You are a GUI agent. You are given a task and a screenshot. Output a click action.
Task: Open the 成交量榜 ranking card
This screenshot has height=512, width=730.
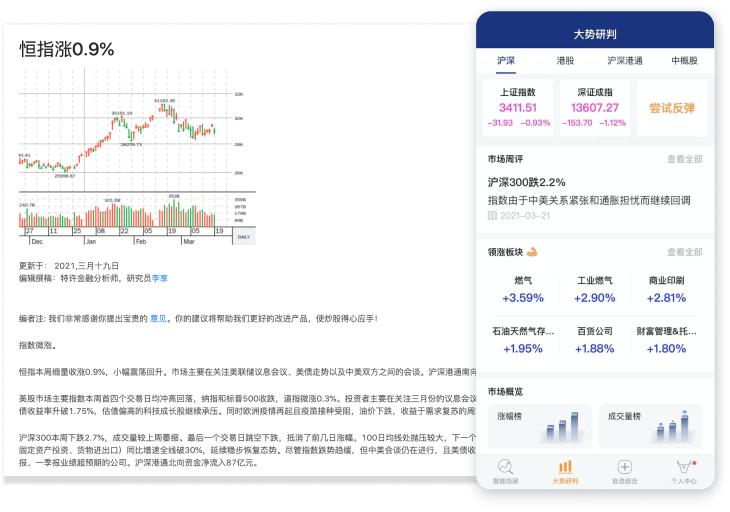tap(651, 425)
